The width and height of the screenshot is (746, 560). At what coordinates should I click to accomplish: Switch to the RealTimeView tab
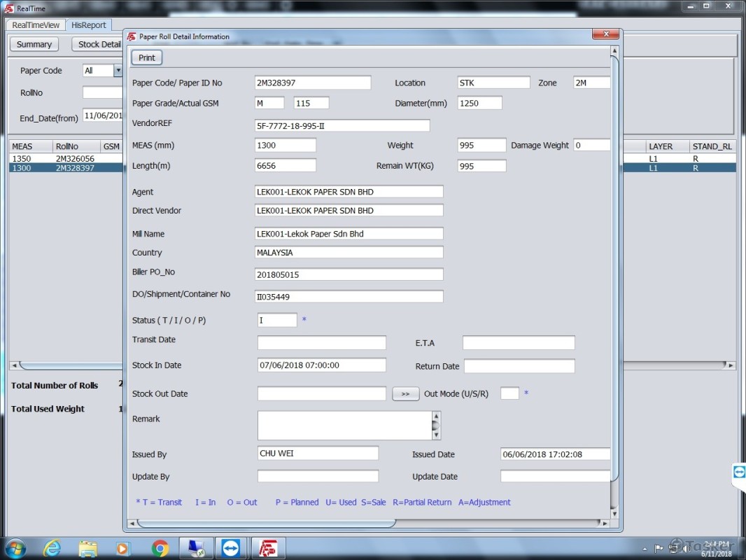coord(36,25)
